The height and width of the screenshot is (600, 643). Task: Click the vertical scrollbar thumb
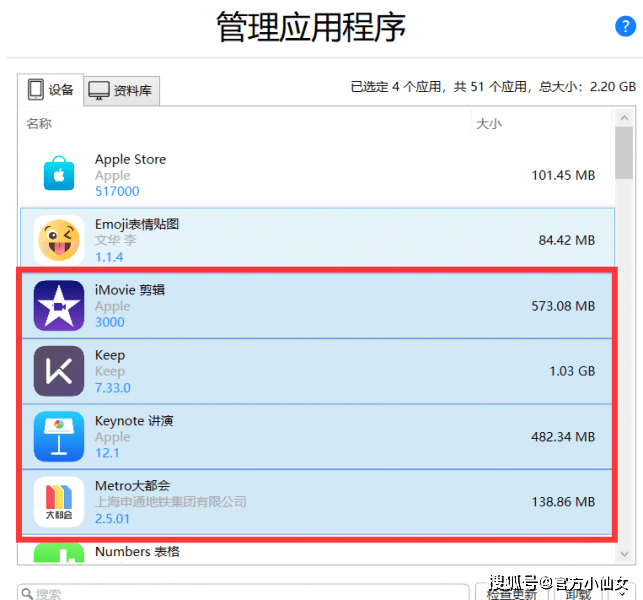pyautogui.click(x=624, y=153)
